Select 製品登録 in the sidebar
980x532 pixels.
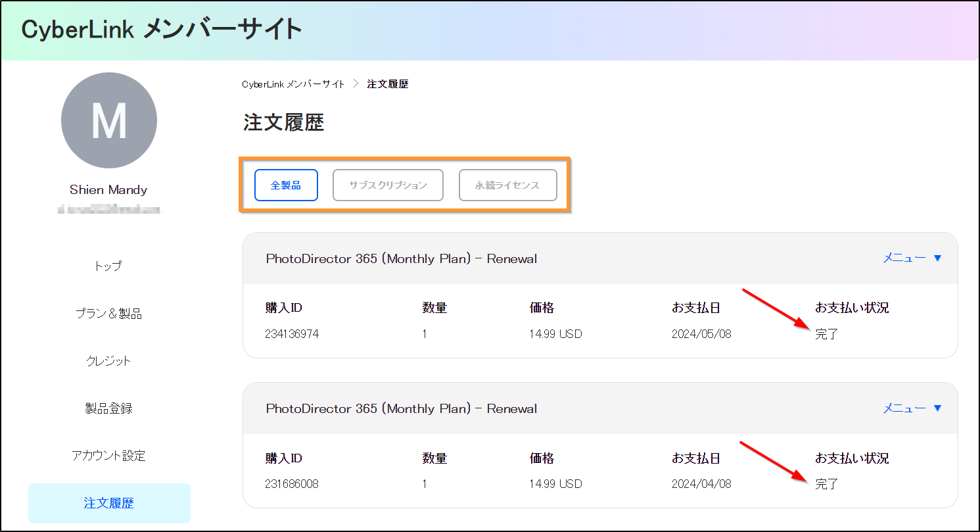click(109, 408)
